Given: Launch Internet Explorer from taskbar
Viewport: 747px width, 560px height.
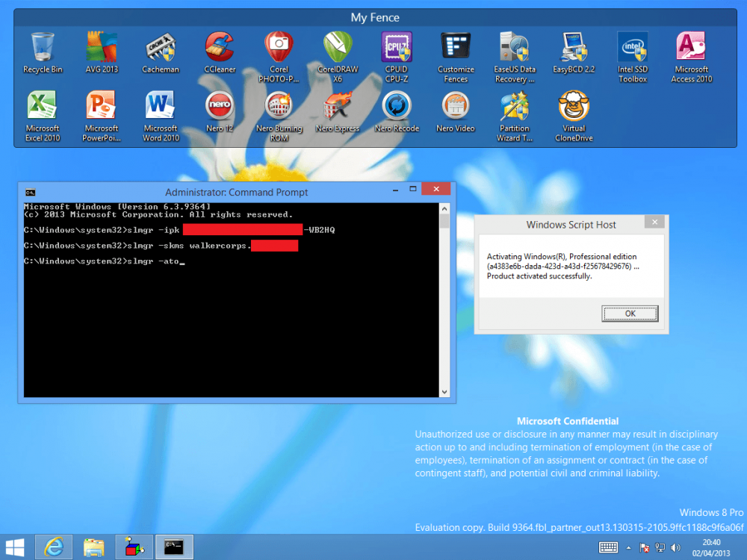Looking at the screenshot, I should click(53, 547).
